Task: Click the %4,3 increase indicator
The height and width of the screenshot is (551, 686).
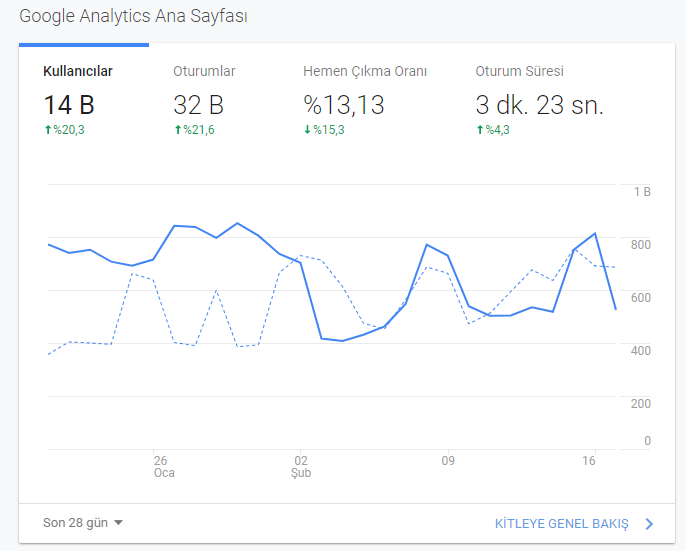Action: (x=493, y=130)
